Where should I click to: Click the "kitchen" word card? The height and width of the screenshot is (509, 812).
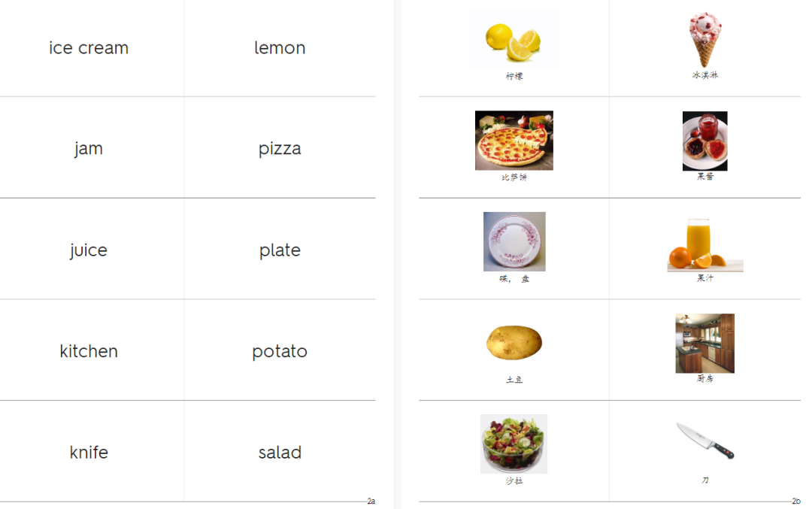click(89, 351)
